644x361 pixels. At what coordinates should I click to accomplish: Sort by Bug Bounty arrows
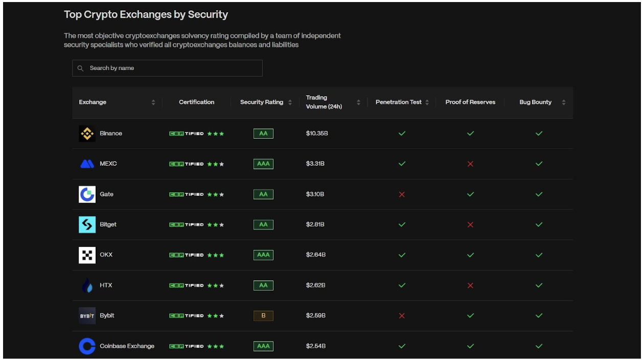[x=564, y=102]
